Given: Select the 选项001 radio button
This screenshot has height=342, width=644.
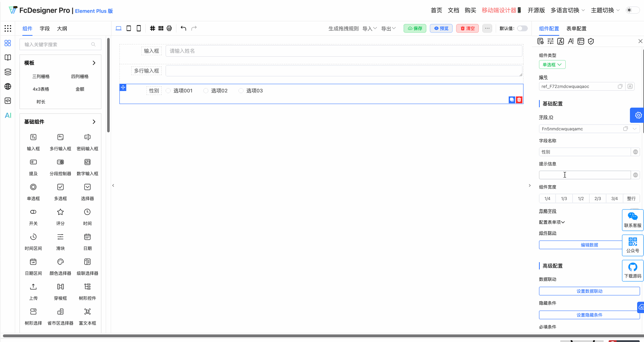Looking at the screenshot, I should 168,91.
